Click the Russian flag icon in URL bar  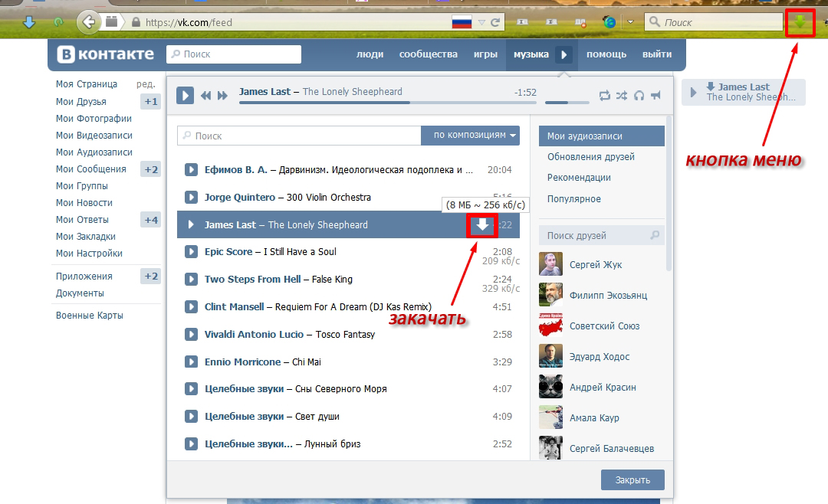pyautogui.click(x=462, y=22)
